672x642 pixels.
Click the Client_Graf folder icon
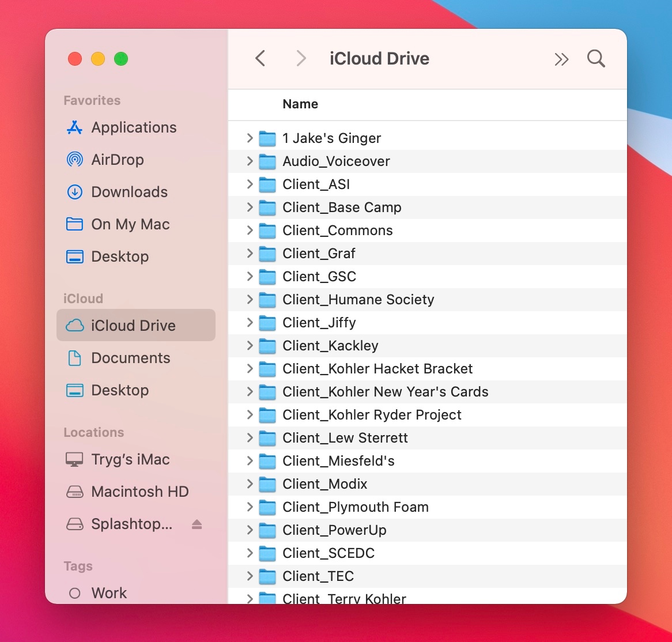[267, 254]
